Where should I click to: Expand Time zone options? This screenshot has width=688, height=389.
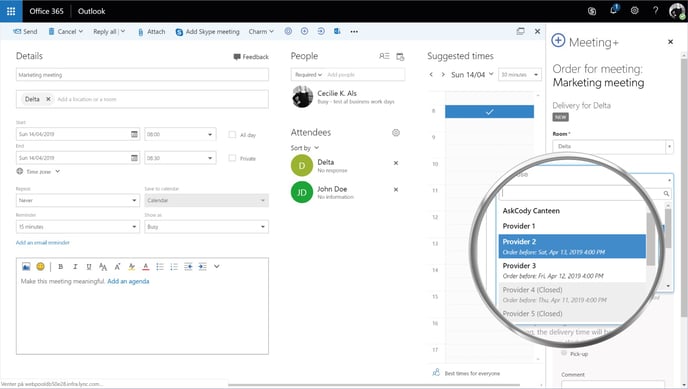(38, 171)
